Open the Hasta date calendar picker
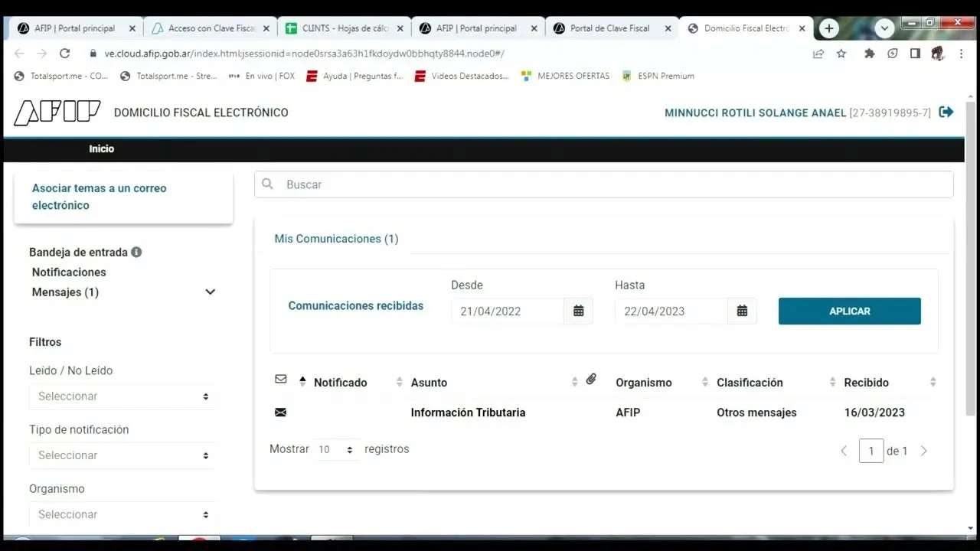Screen dimensions: 980x551 742,311
